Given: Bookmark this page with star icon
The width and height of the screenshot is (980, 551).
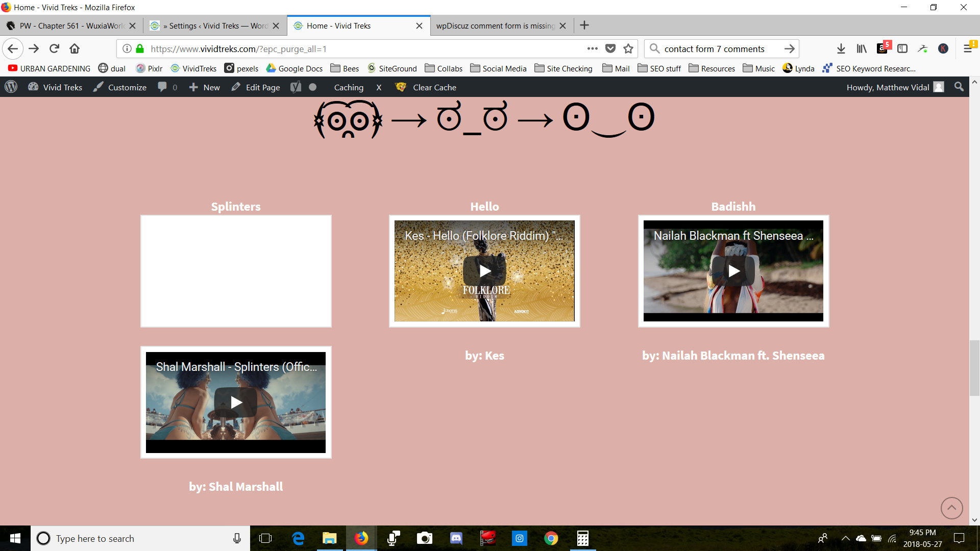Looking at the screenshot, I should 628,48.
